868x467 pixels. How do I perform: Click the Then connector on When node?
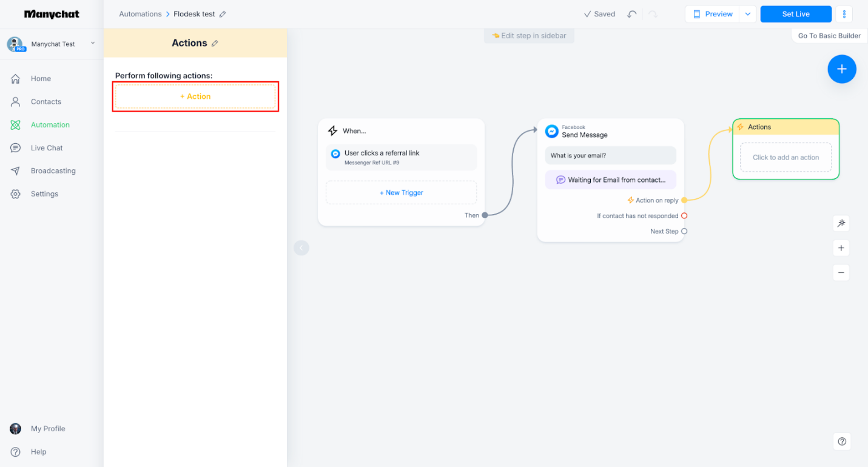[485, 215]
